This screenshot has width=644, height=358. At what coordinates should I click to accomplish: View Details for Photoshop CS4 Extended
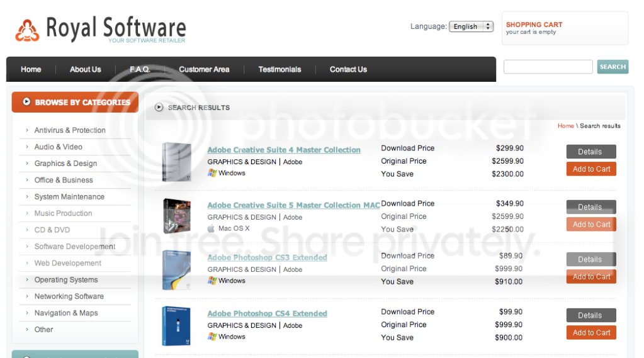click(591, 315)
